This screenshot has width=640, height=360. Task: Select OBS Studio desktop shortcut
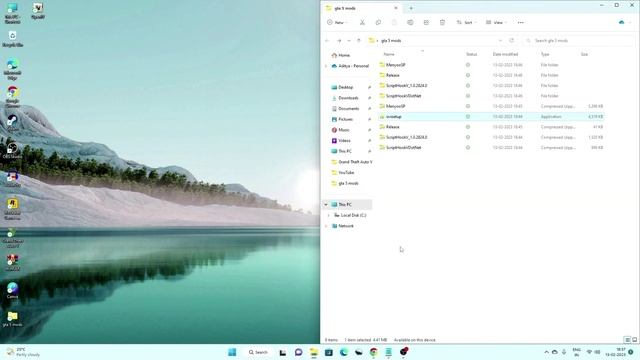(12, 151)
